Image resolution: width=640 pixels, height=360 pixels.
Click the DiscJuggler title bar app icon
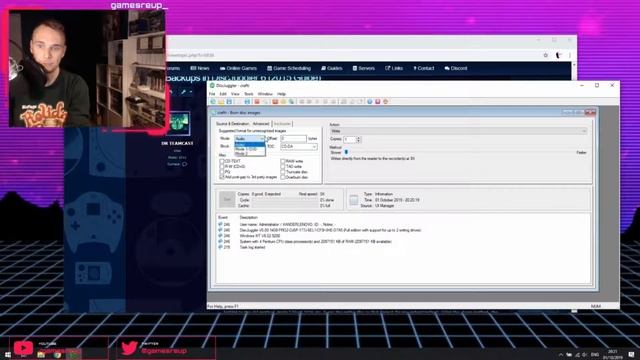point(212,86)
